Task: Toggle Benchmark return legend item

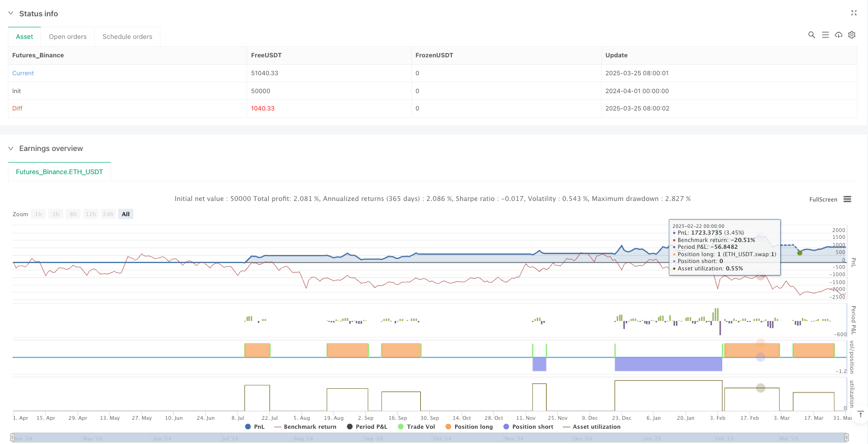Action: click(x=305, y=427)
